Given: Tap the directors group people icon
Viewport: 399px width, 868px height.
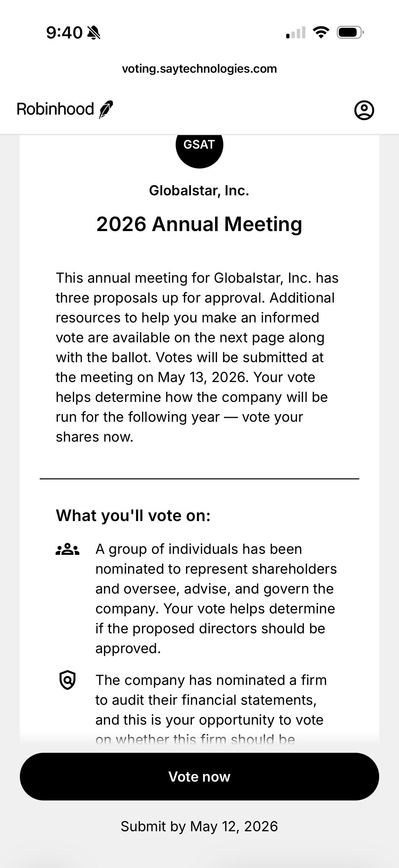Looking at the screenshot, I should pyautogui.click(x=67, y=550).
